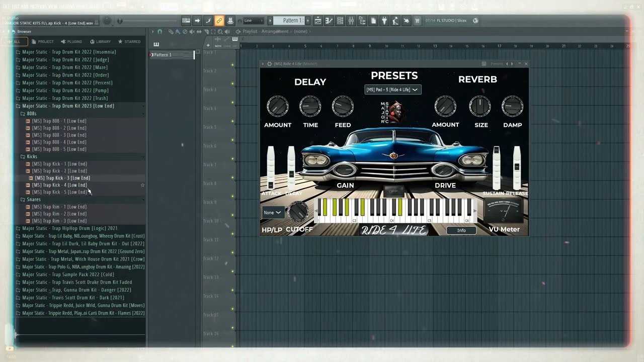The width and height of the screenshot is (644, 362).
Task: Open the Channel rack icon
Action: [340, 21]
